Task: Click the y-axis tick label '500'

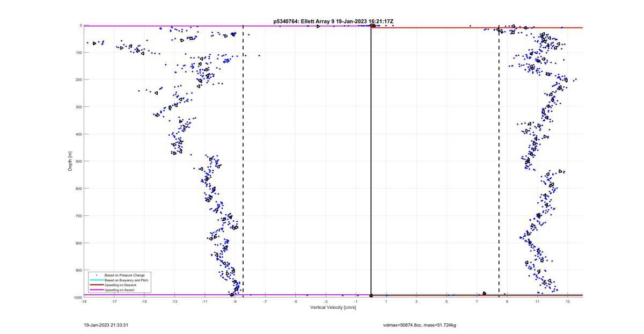Action: click(x=78, y=161)
